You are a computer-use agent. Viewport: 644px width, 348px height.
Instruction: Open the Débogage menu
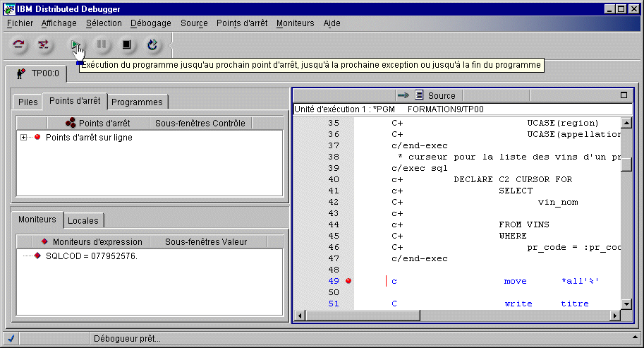pyautogui.click(x=150, y=23)
